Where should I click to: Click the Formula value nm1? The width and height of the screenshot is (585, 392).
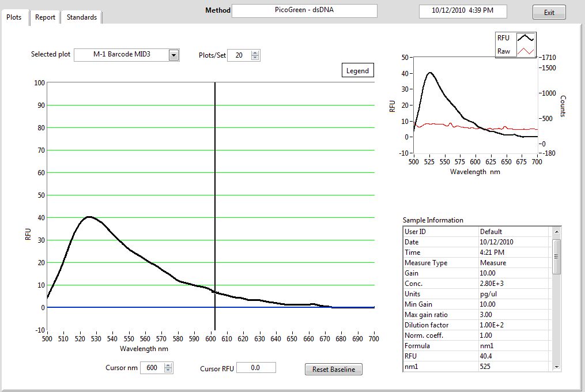click(486, 346)
